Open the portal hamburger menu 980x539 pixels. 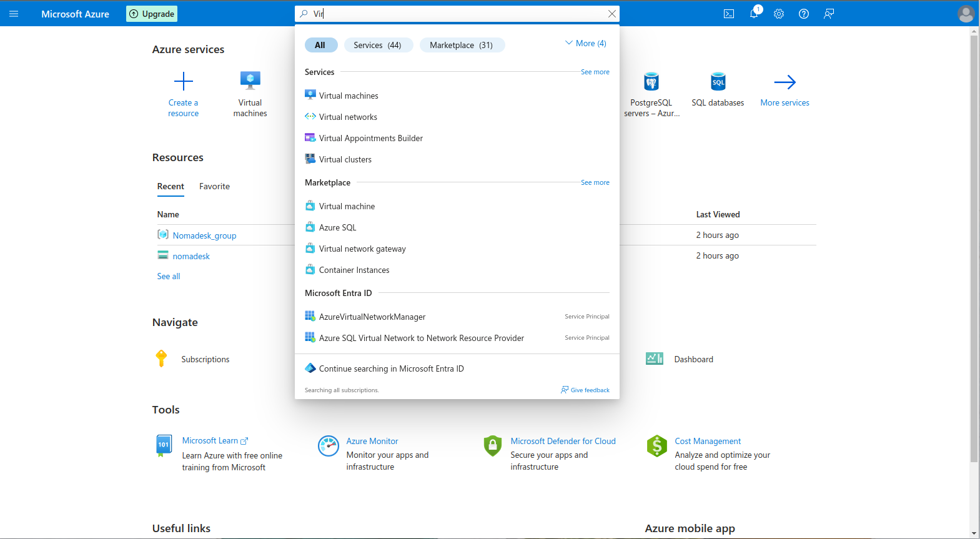(x=14, y=14)
